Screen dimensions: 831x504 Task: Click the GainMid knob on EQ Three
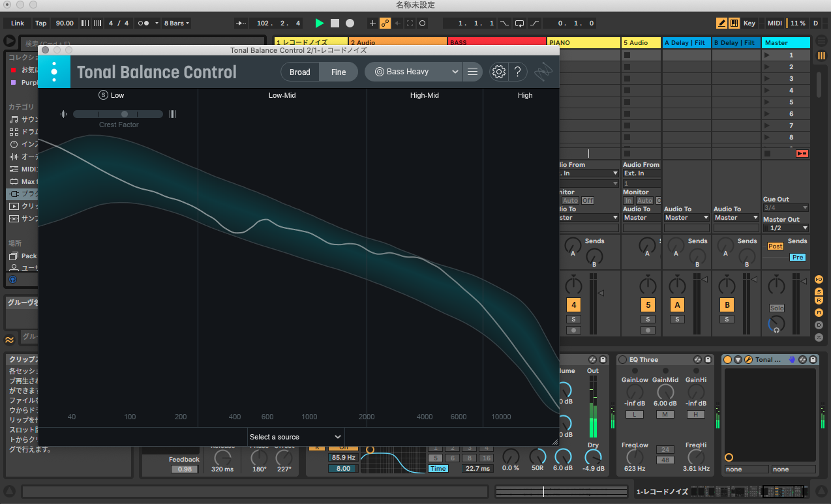coord(665,392)
